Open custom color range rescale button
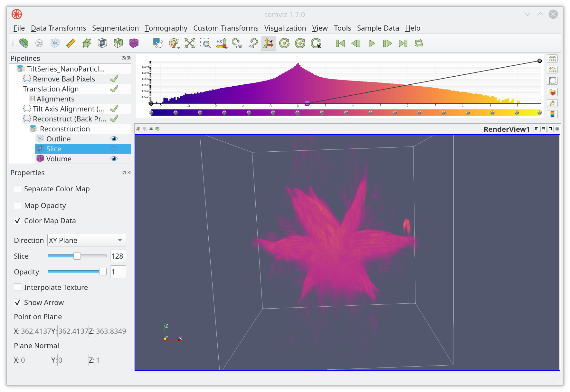 [552, 70]
